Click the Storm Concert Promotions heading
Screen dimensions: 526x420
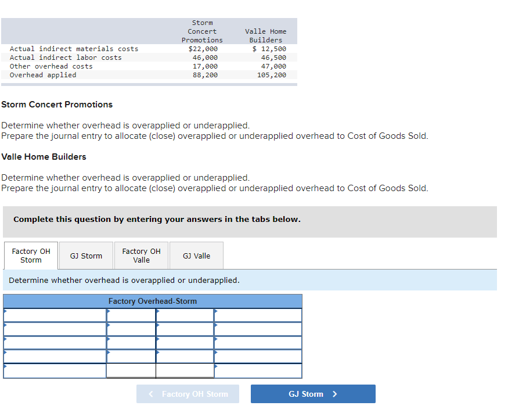point(57,105)
